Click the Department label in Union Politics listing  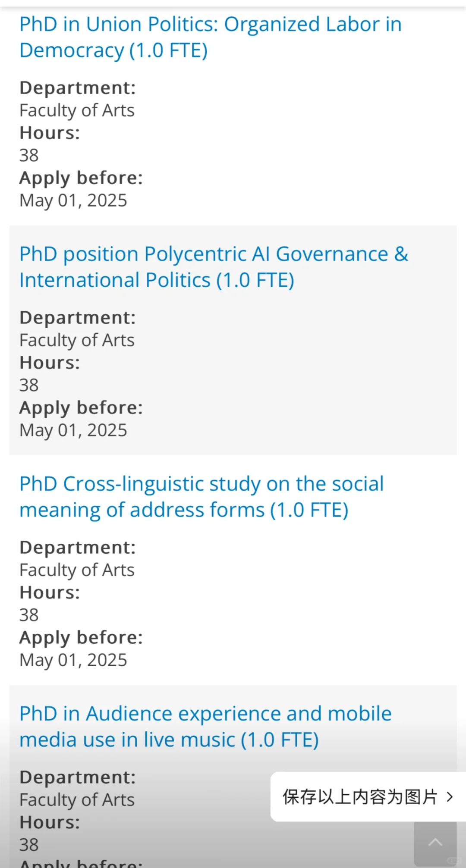(x=78, y=88)
